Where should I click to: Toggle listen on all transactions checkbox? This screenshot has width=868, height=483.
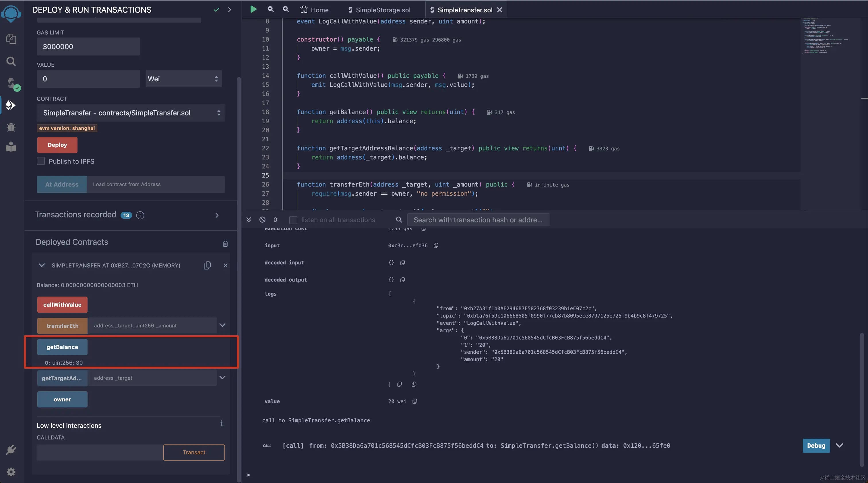(x=293, y=220)
